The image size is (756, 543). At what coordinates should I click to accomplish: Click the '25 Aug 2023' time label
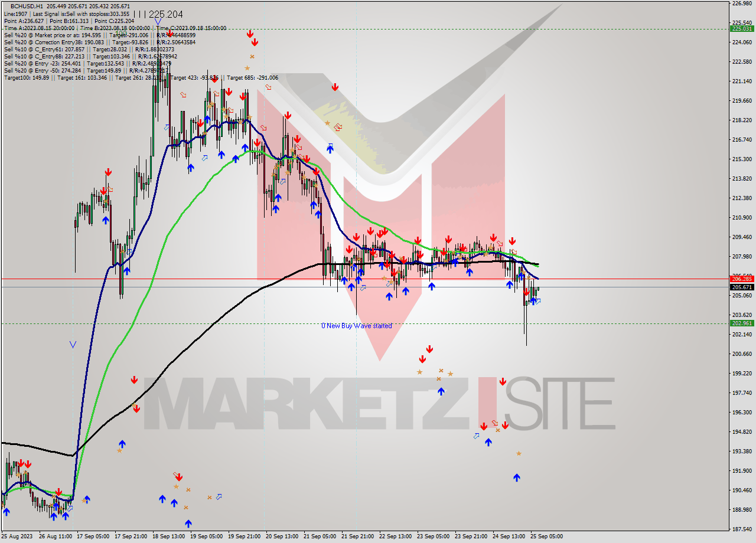(x=16, y=537)
